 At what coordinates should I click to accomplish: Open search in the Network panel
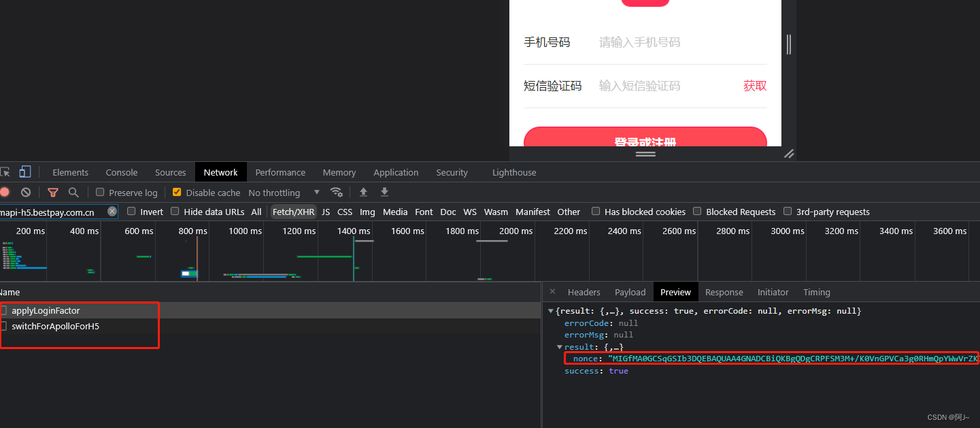point(74,193)
